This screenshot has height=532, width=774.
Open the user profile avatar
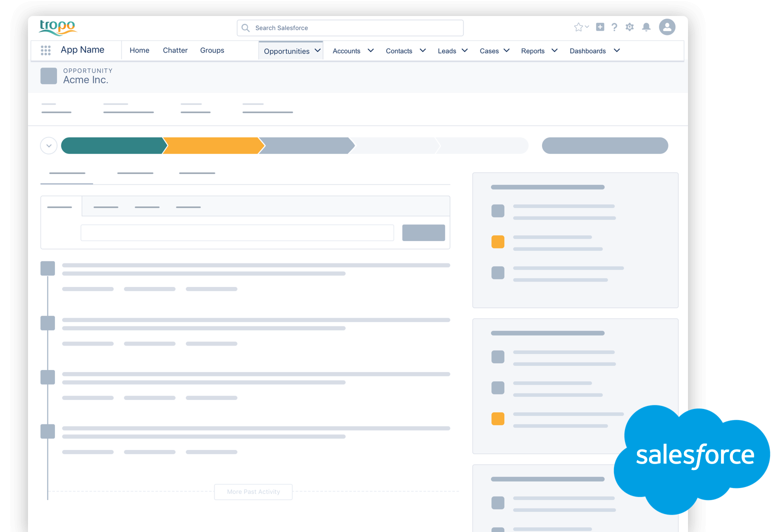pos(667,27)
